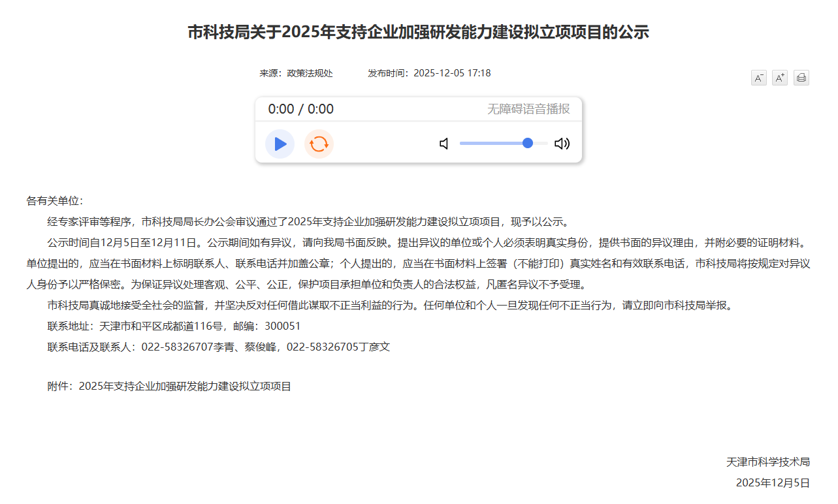838x504 pixels.
Task: Click the printer icon to print the notice
Action: click(800, 77)
